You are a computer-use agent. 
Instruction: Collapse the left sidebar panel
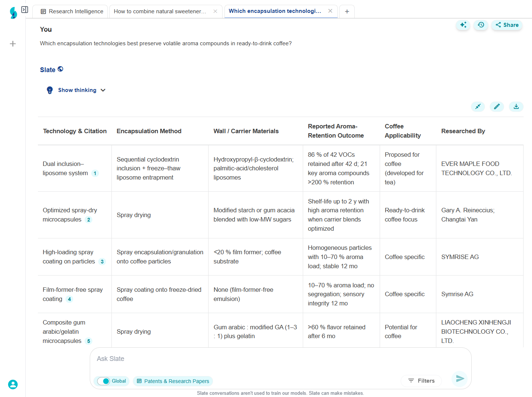coord(25,10)
